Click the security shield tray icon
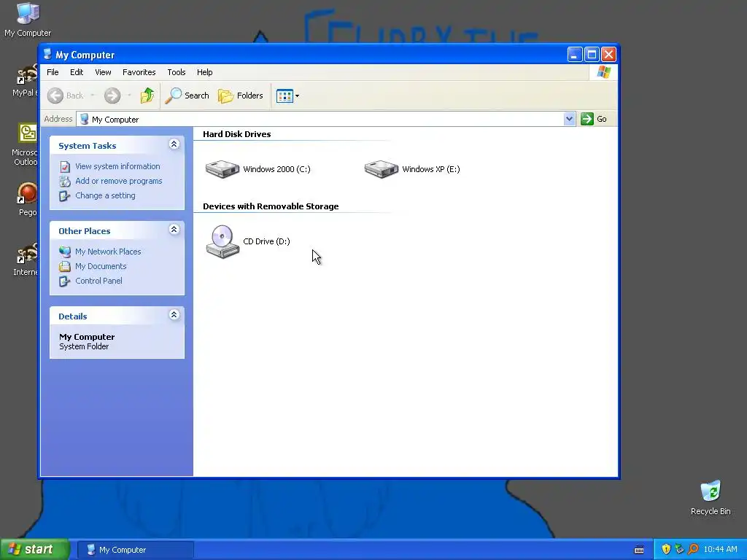The image size is (747, 560). (x=666, y=550)
